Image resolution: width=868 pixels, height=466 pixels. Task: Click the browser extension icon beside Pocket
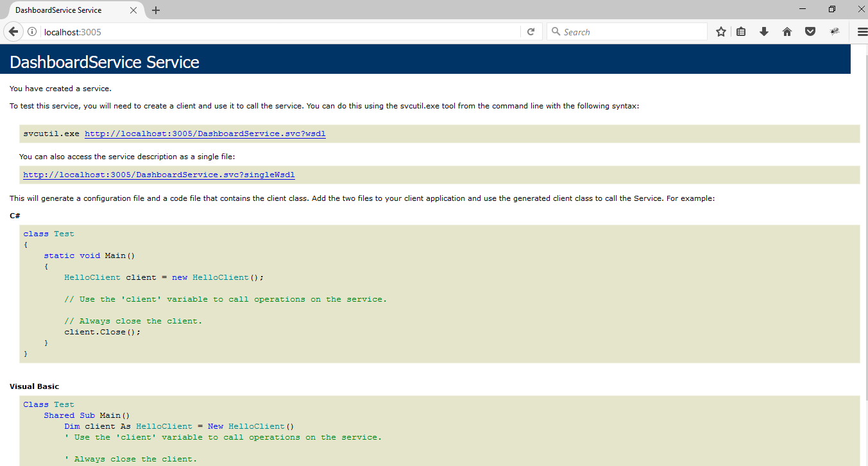click(835, 31)
